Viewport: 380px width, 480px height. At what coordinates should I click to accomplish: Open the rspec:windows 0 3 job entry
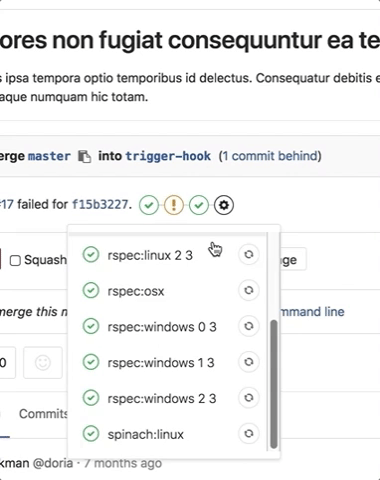pos(162,327)
